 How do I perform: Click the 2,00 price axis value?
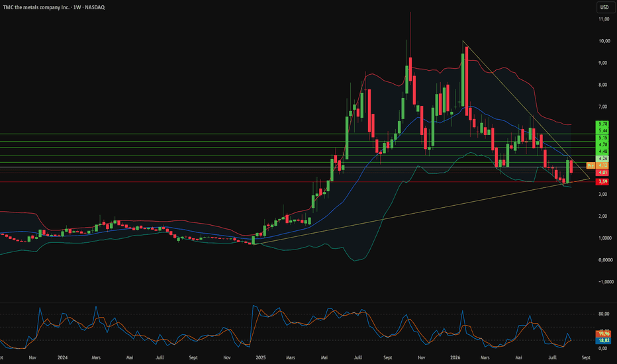[x=603, y=216]
